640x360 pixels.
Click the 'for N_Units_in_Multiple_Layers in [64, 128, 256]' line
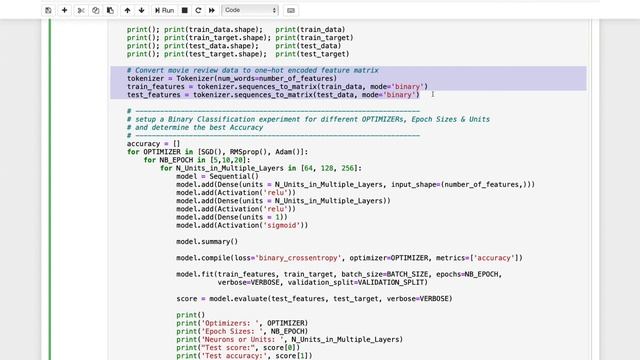[x=260, y=168]
